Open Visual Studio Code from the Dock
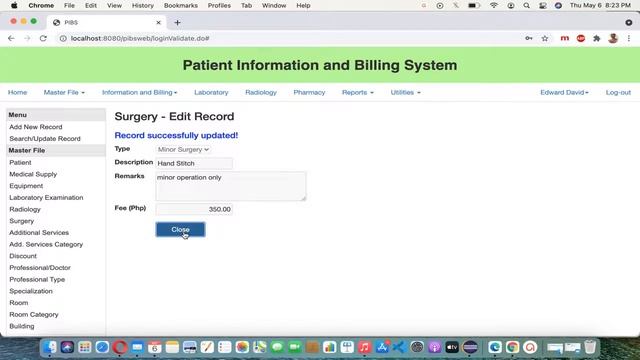640x360 pixels. 399,347
